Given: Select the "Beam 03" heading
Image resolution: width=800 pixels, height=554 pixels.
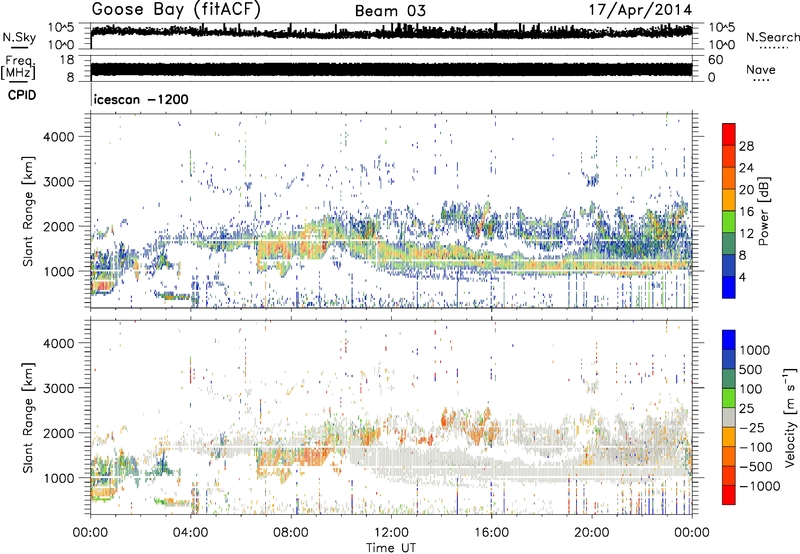Looking at the screenshot, I should [390, 11].
